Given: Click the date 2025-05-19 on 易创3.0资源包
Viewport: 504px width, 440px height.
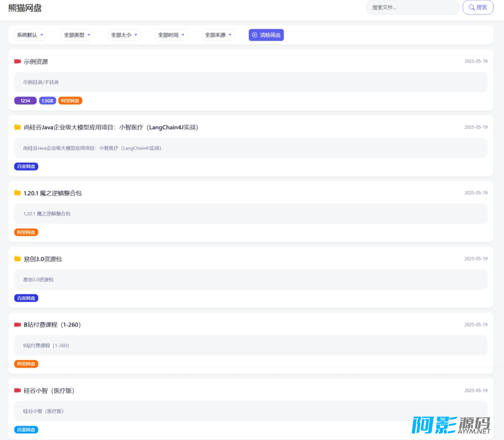Looking at the screenshot, I should (476, 259).
